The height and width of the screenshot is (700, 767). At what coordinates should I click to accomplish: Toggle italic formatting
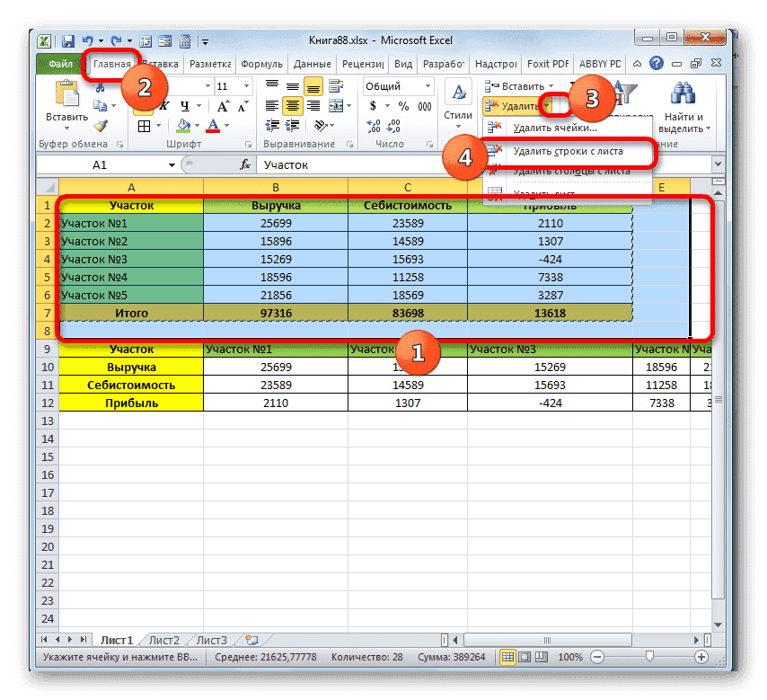[x=163, y=105]
